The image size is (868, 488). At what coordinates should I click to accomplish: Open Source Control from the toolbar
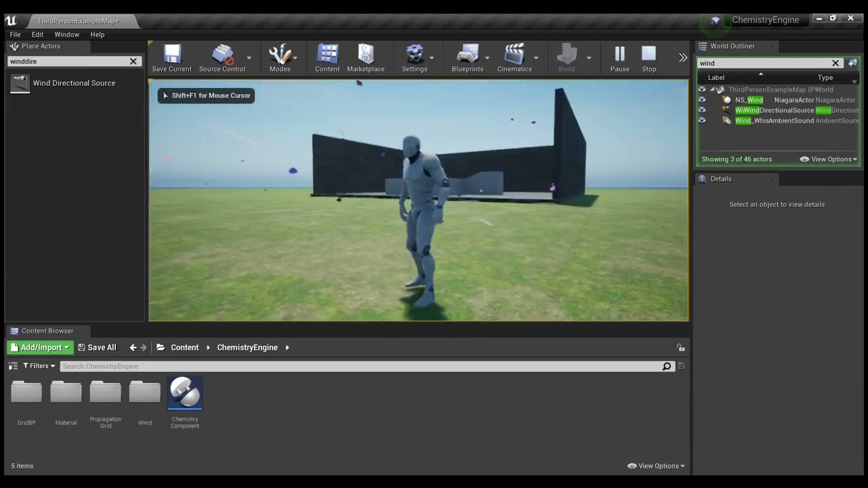[222, 58]
